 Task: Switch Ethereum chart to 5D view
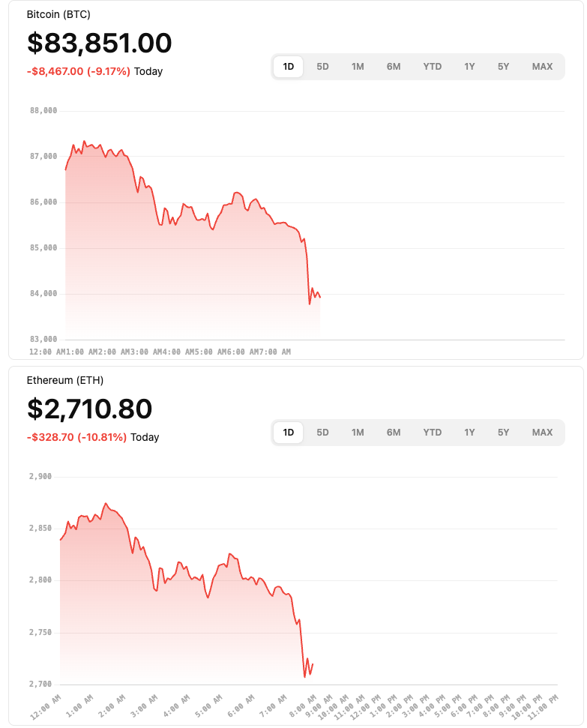pyautogui.click(x=322, y=433)
